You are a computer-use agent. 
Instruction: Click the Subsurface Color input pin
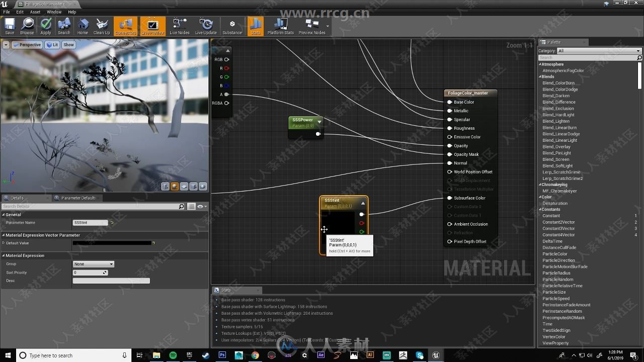coord(450,198)
